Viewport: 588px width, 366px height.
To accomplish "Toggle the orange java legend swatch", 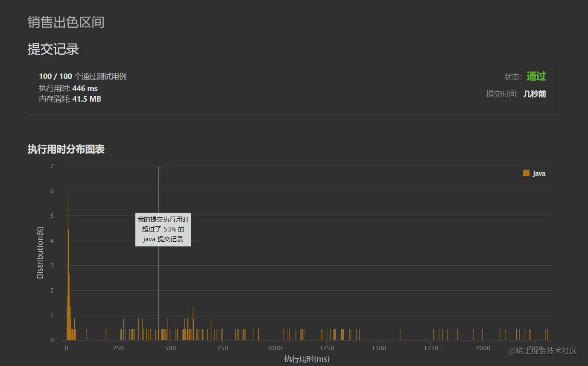I will tap(526, 173).
